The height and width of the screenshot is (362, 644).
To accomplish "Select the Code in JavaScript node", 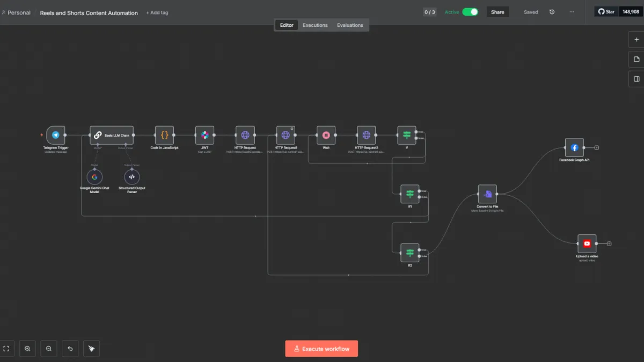I will [164, 135].
